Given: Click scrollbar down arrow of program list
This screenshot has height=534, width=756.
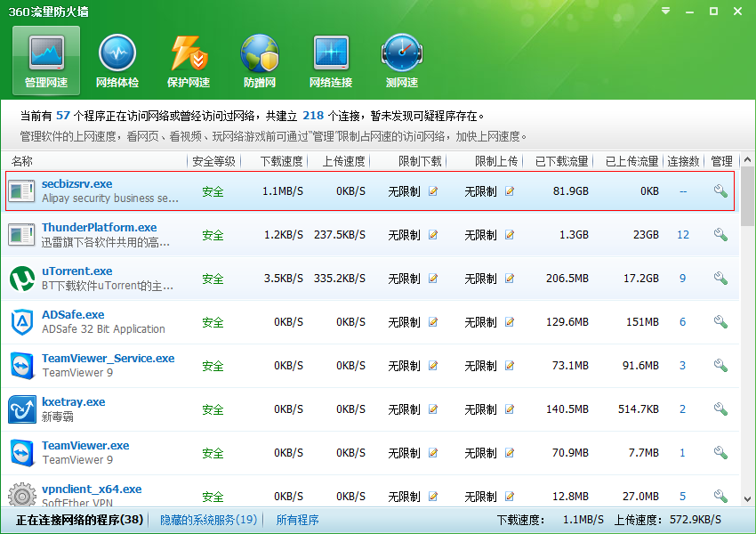Looking at the screenshot, I should [x=747, y=499].
